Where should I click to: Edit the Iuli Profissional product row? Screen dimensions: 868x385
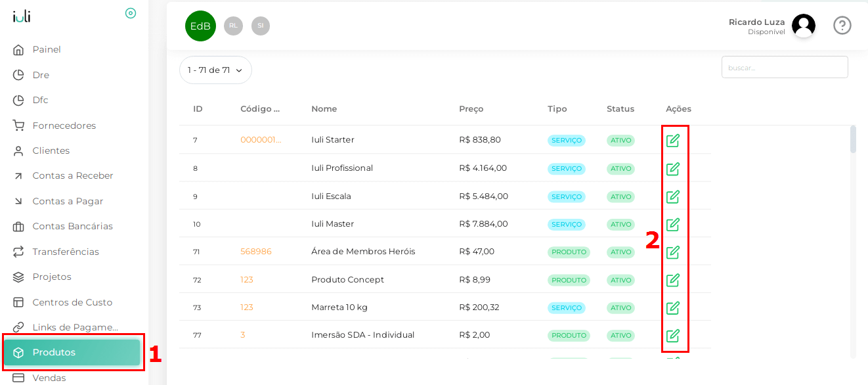[673, 169]
